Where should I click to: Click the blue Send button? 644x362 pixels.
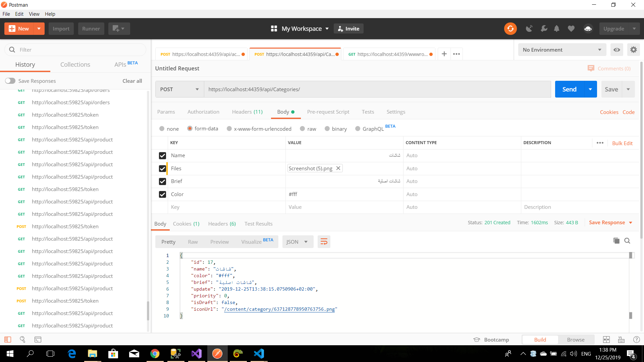point(569,89)
